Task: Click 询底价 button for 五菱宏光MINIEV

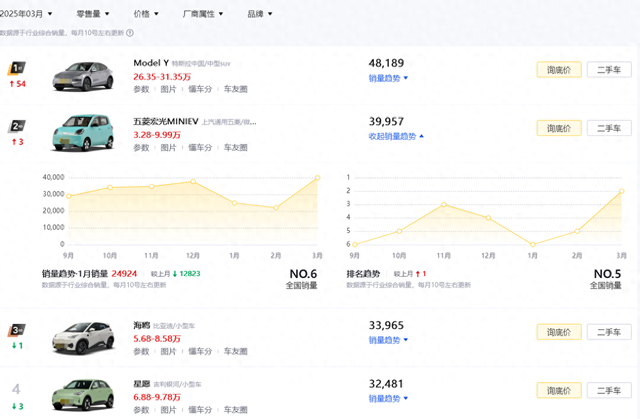Action: (559, 129)
